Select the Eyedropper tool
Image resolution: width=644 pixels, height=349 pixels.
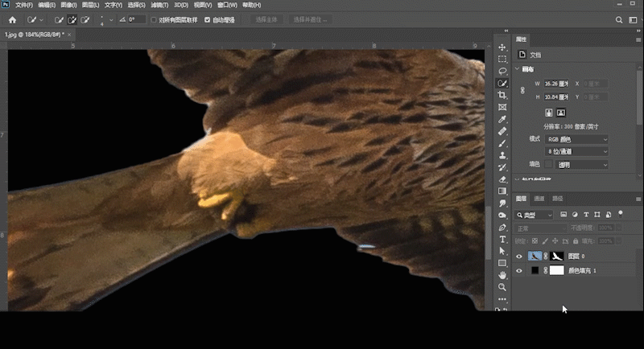click(502, 119)
